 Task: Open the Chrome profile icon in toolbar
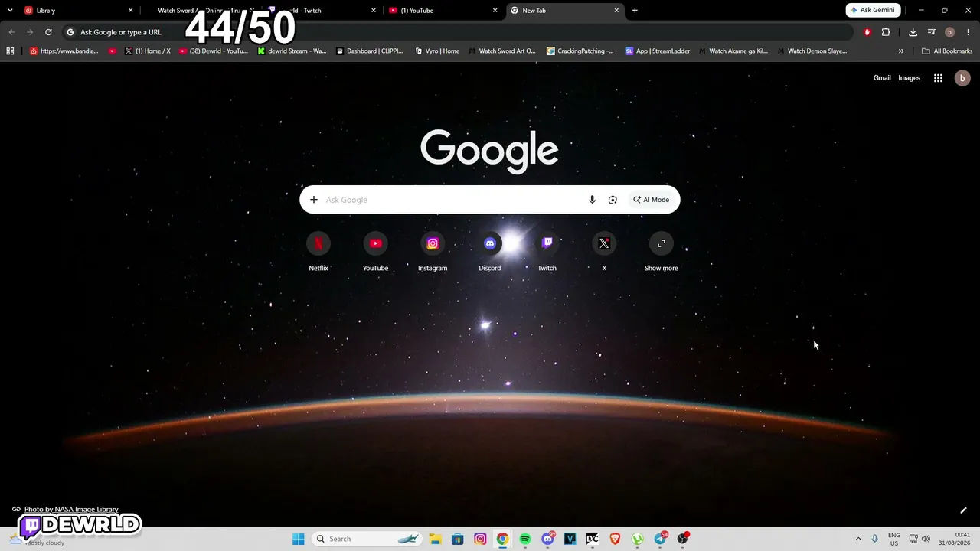pyautogui.click(x=949, y=32)
